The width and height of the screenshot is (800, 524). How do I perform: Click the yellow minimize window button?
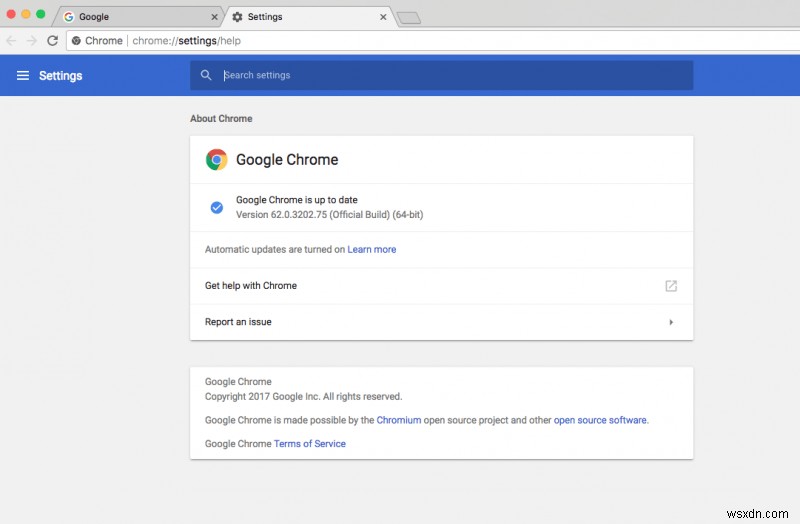pos(26,14)
